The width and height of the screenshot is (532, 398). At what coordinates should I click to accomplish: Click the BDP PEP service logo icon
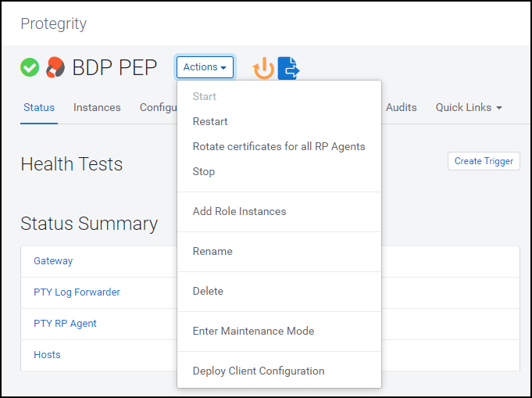click(x=55, y=67)
